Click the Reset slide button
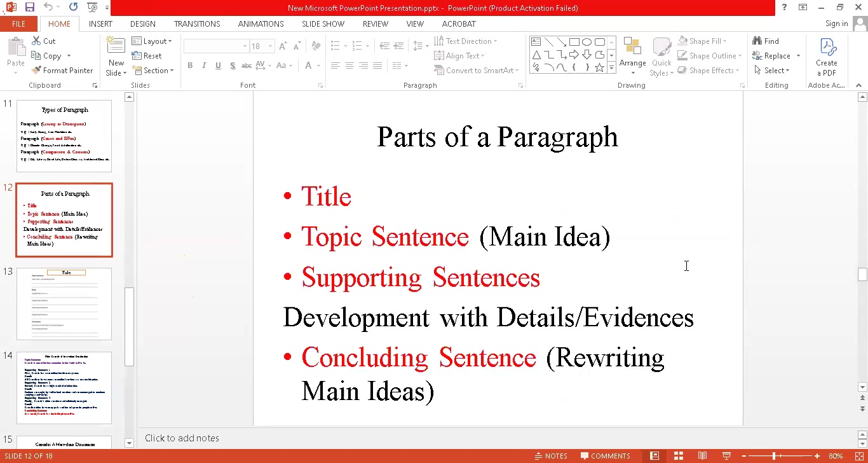Viewport: 868px width, 463px height. pyautogui.click(x=147, y=55)
